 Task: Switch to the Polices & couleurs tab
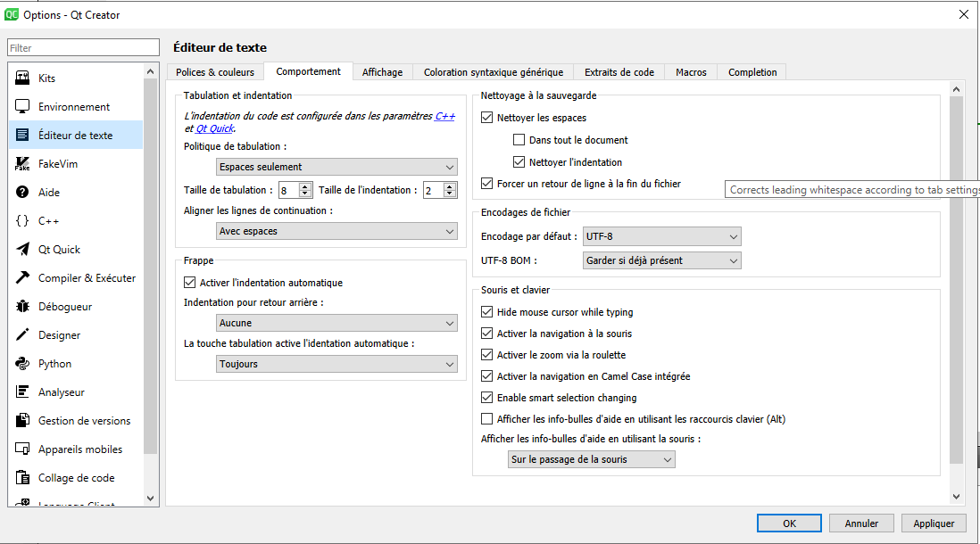(215, 72)
